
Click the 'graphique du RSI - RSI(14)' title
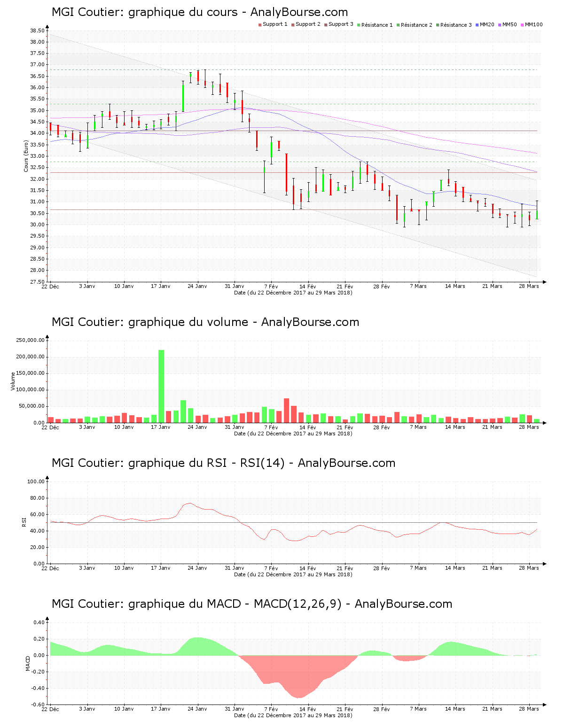point(223,463)
